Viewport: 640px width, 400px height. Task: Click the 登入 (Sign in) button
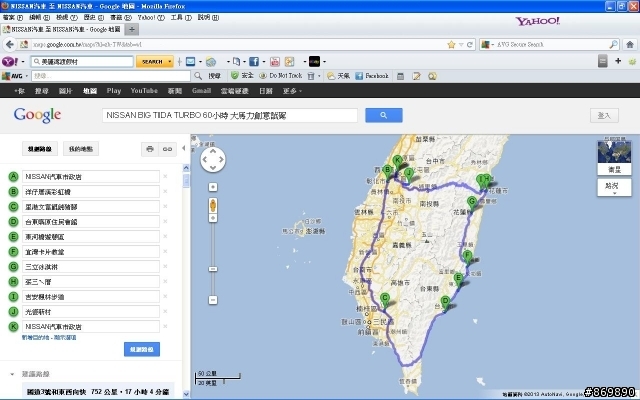604,116
